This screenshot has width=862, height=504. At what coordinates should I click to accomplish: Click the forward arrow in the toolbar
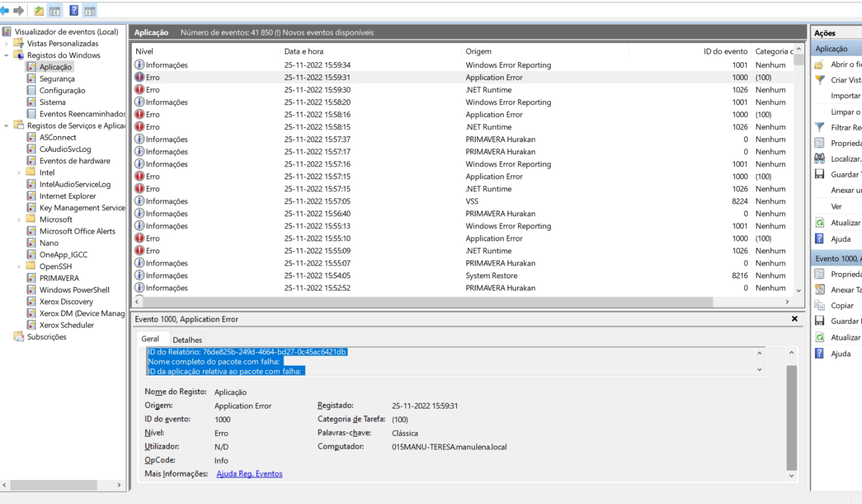(19, 11)
